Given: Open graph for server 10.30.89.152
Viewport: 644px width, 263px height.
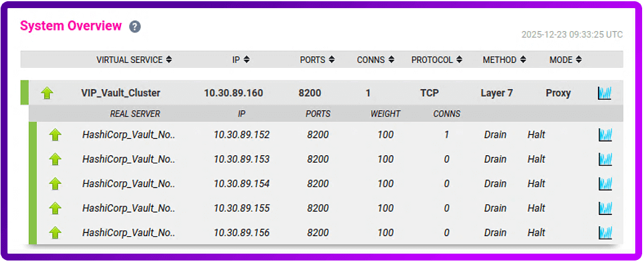Looking at the screenshot, I should click(605, 135).
